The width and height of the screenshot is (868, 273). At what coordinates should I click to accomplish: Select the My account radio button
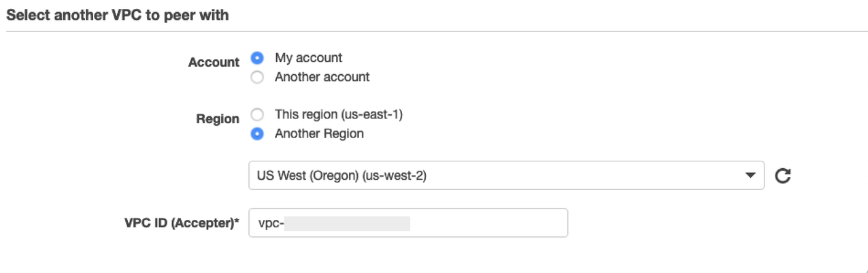[x=257, y=58]
